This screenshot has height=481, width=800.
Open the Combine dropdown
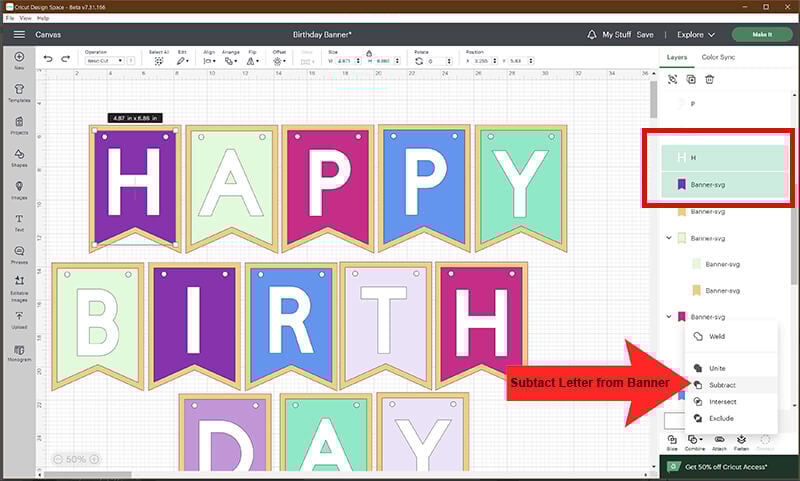tap(694, 442)
